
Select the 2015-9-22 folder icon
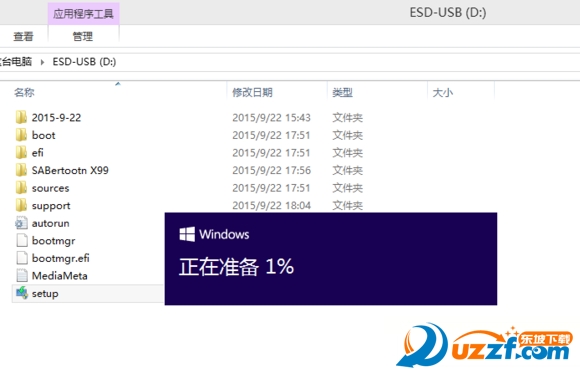(x=21, y=117)
